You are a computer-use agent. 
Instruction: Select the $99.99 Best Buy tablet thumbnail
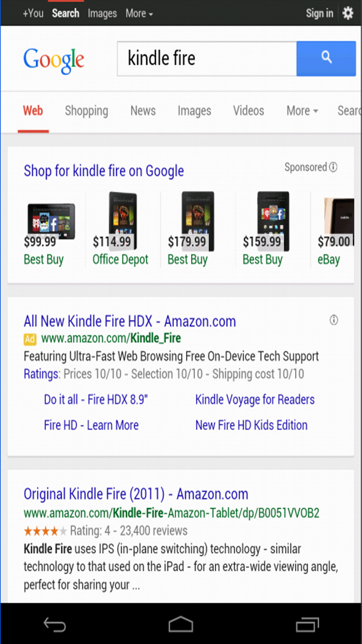coord(50,220)
